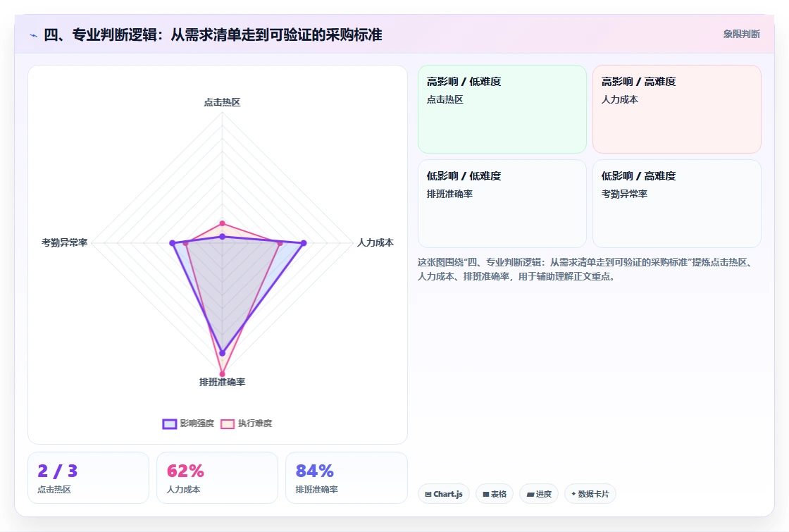Select the Chart.js tag chip
The height and width of the screenshot is (532, 789).
point(444,494)
